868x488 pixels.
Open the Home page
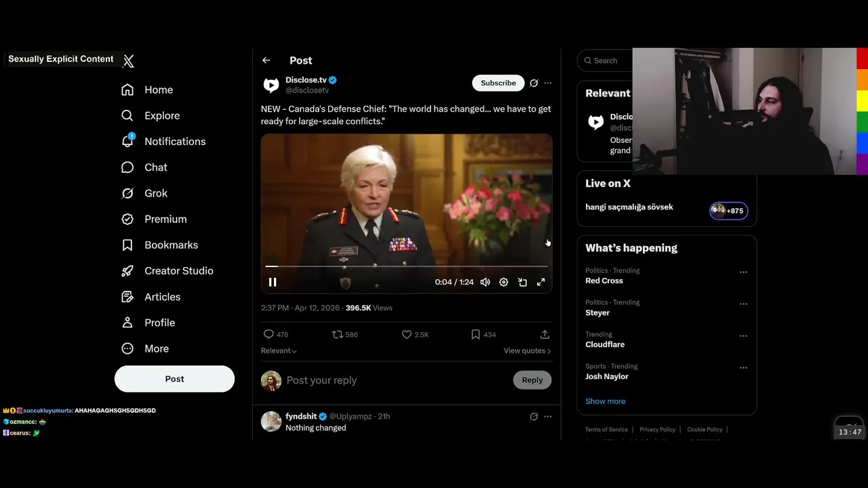[x=148, y=89]
